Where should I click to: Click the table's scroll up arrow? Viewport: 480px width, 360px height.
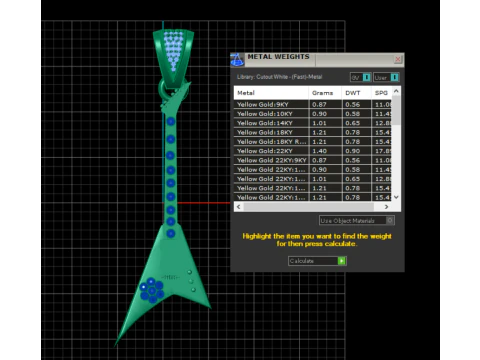(396, 91)
